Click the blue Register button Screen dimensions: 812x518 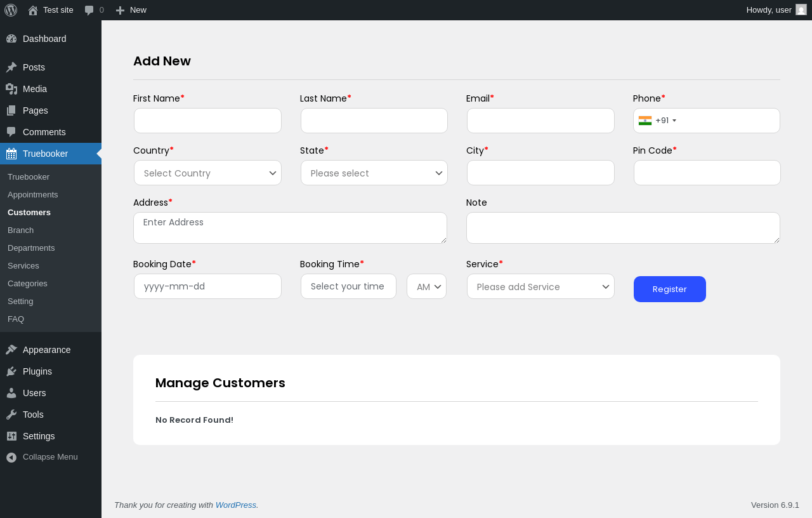click(669, 289)
